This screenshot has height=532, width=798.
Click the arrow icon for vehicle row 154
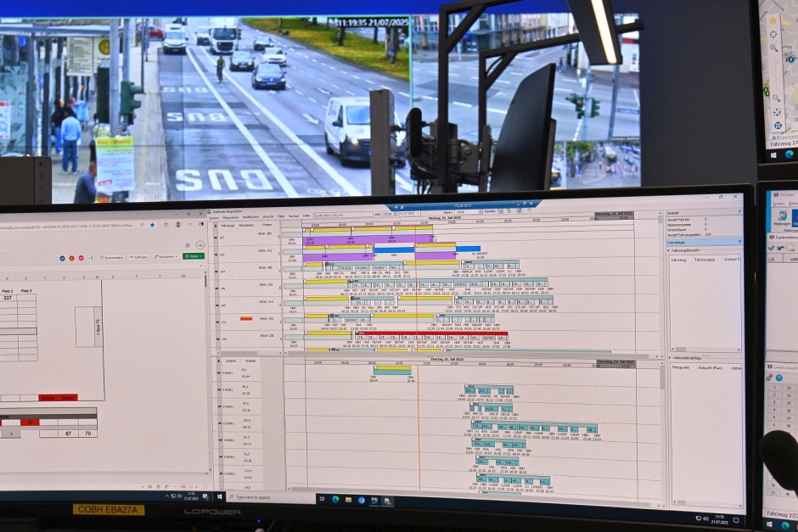(216, 272)
